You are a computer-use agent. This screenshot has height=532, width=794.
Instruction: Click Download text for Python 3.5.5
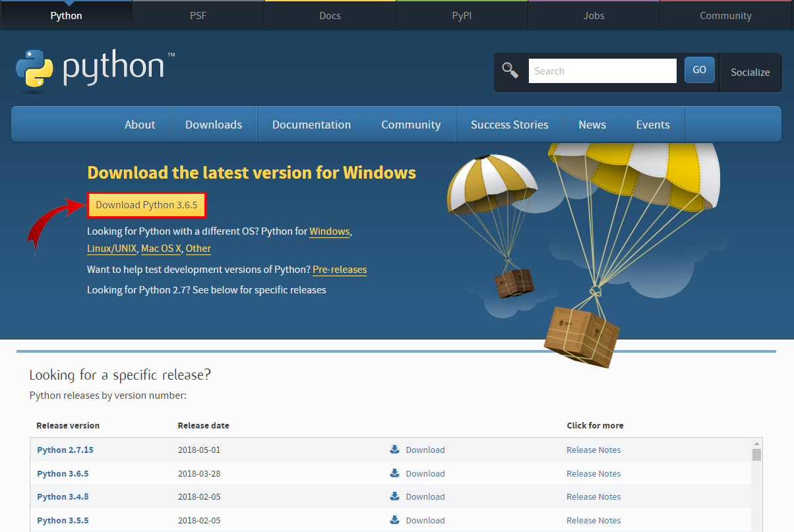point(425,520)
